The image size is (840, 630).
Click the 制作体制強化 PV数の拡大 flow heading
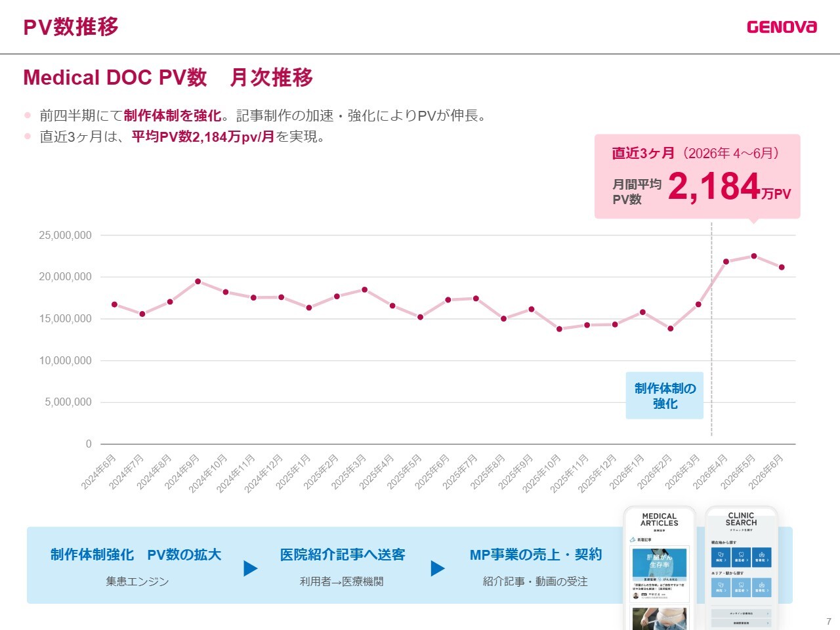click(x=136, y=555)
